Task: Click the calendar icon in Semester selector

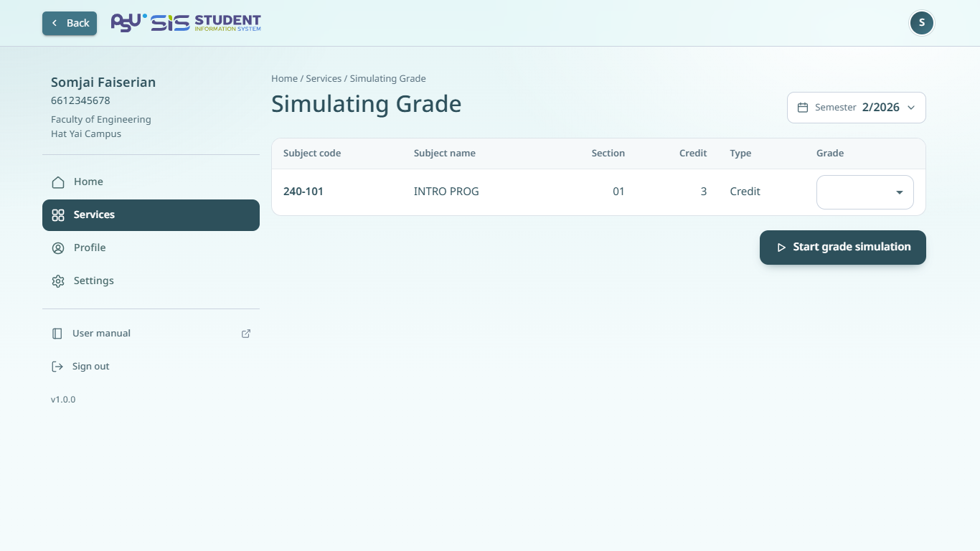Action: pos(803,108)
